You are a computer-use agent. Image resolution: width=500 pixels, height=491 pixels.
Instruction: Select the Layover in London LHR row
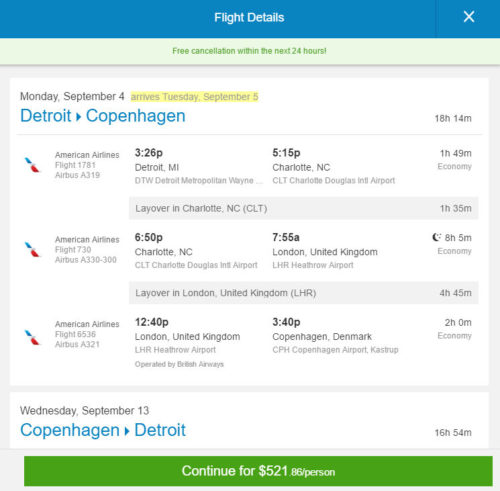point(303,293)
